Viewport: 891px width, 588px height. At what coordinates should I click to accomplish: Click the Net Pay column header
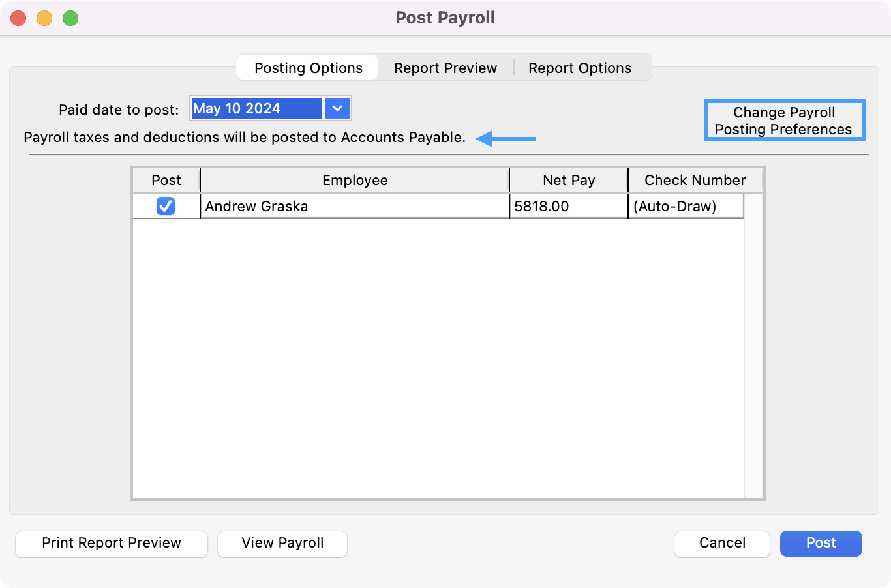(x=568, y=181)
